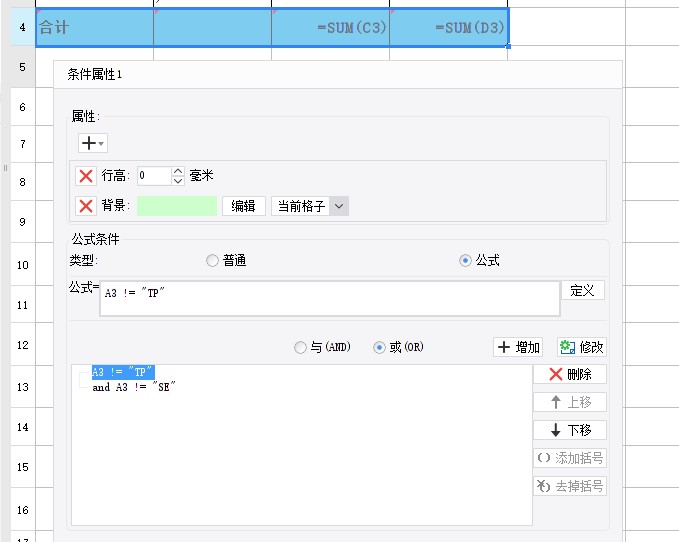679x542 pixels.
Task: Expand the 当前格子 scope dropdown
Action: [x=339, y=206]
